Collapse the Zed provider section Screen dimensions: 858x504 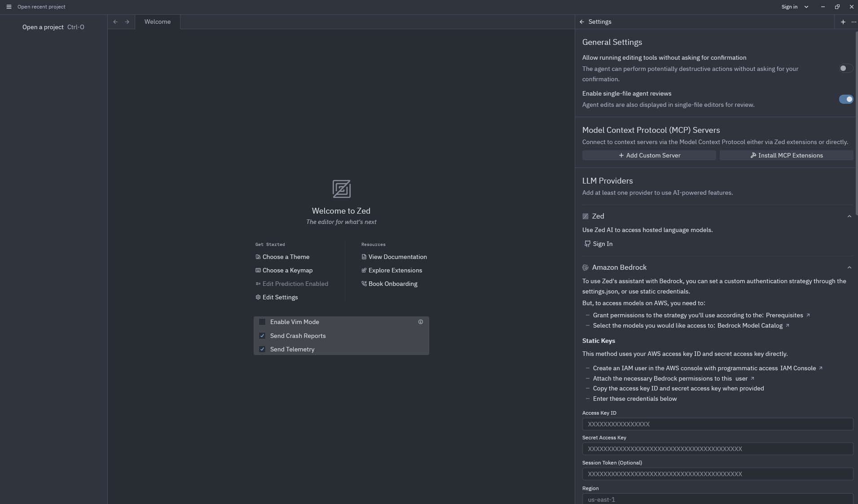coord(849,216)
